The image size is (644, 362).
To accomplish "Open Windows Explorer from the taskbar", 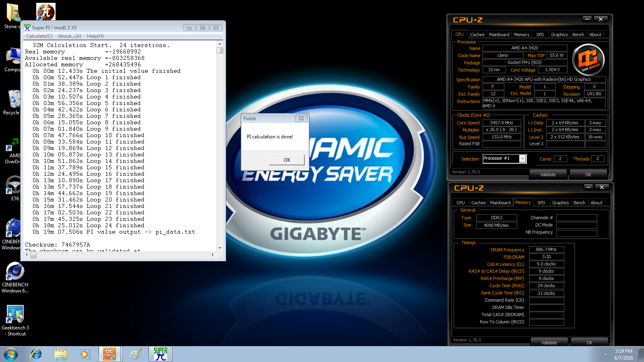I will [x=61, y=354].
